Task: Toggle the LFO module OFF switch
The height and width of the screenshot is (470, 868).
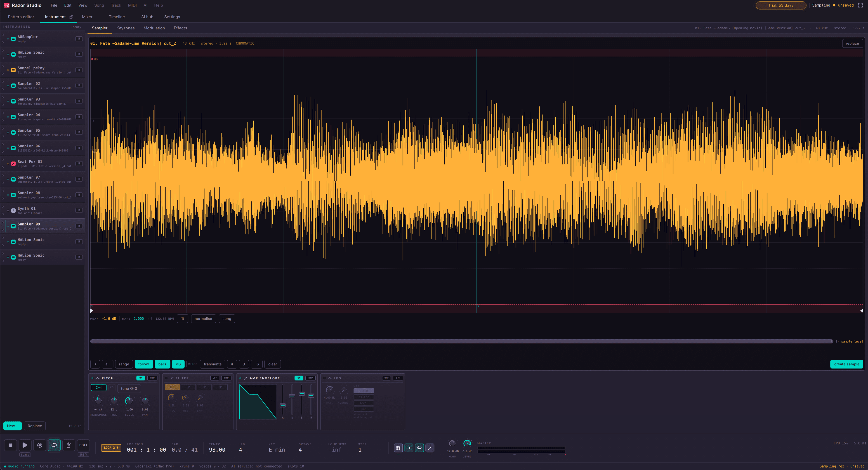Action: coord(386,378)
